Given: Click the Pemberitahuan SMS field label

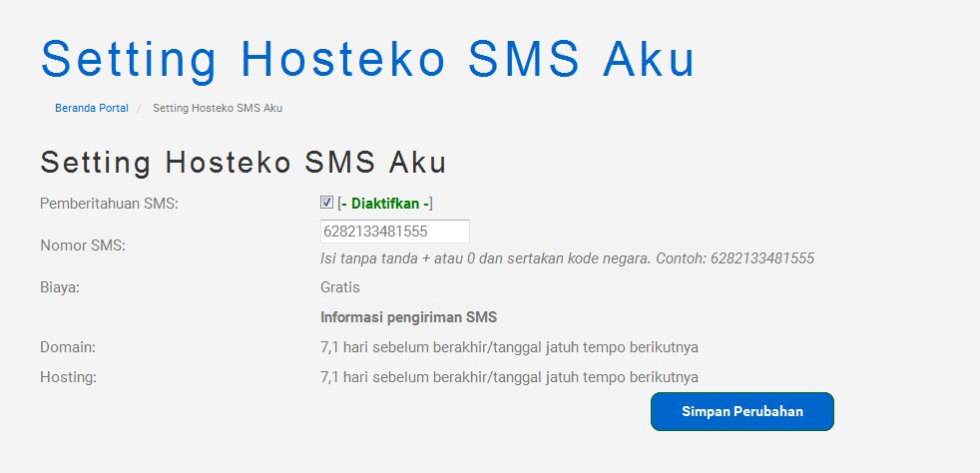Looking at the screenshot, I should (110, 205).
